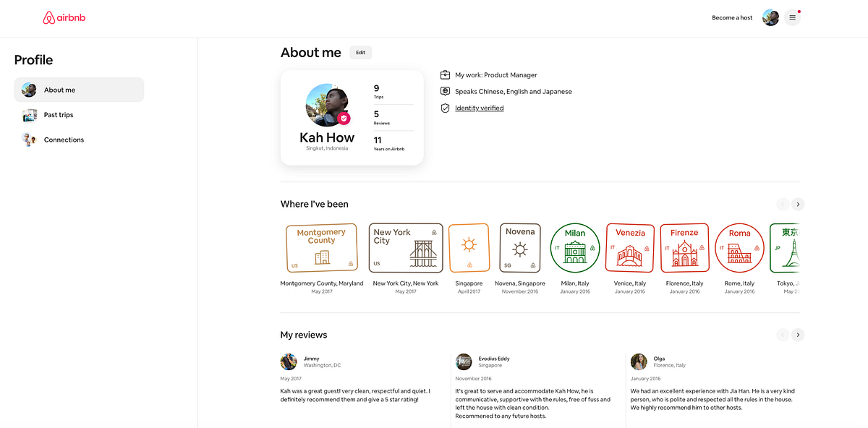Open the Firenze stamp
868x428 pixels.
click(684, 248)
